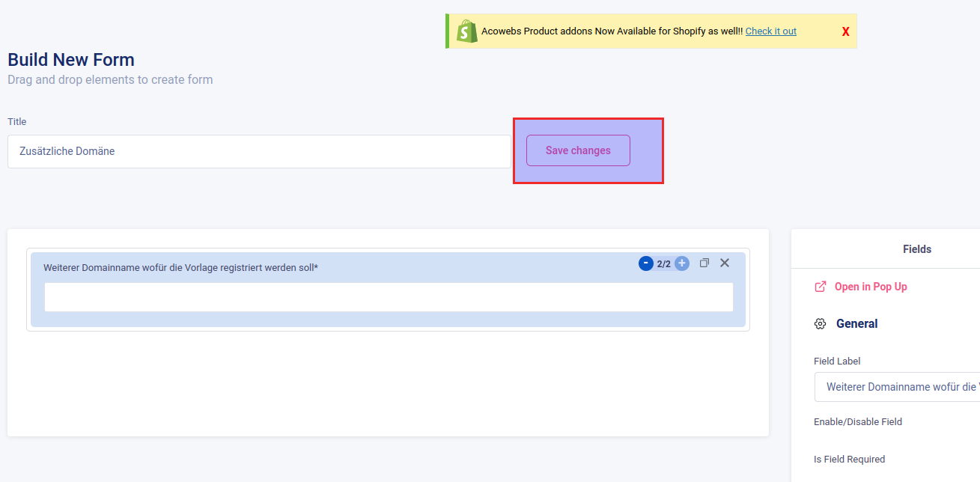Viewport: 980px width, 482px height.
Task: Click the 2/2 column width indicator
Action: [x=663, y=263]
